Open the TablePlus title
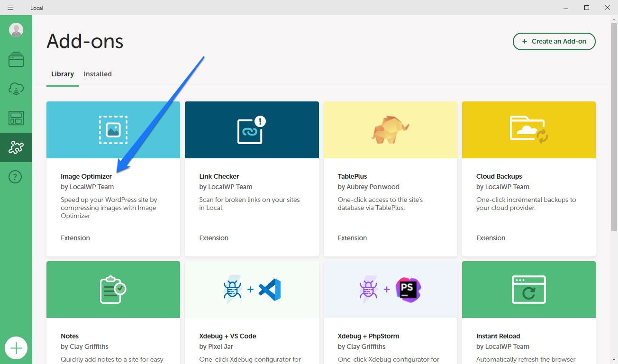This screenshot has height=364, width=618. pos(352,176)
